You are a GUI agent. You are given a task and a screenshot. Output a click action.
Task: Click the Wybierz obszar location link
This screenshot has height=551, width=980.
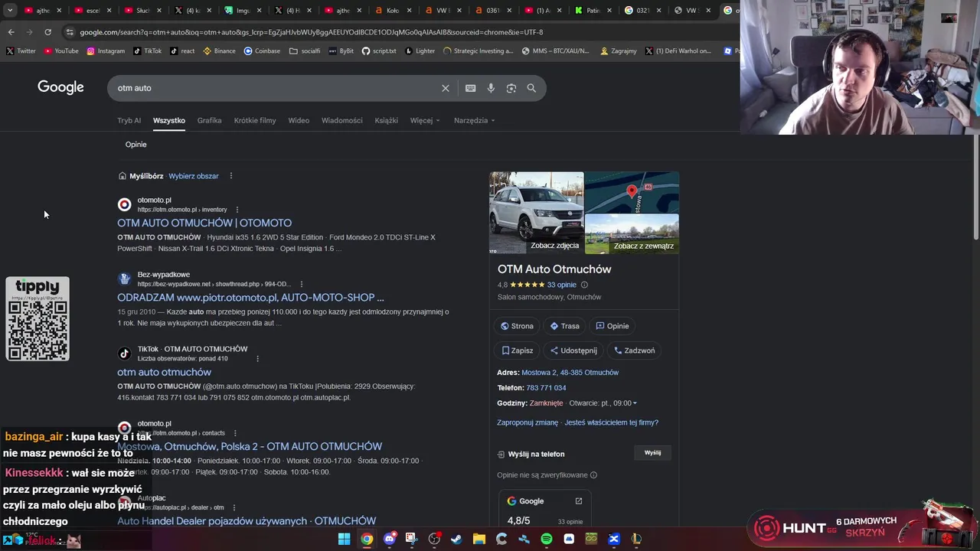(194, 176)
